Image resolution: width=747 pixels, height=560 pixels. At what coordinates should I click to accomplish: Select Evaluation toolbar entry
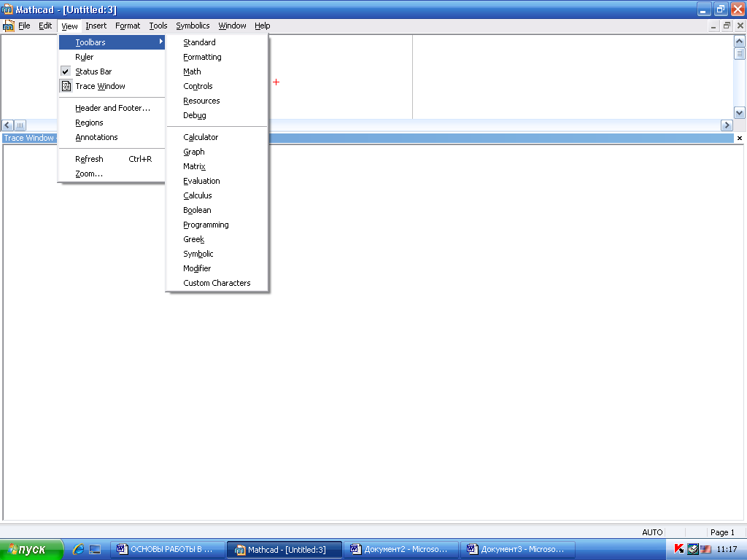pos(217,181)
